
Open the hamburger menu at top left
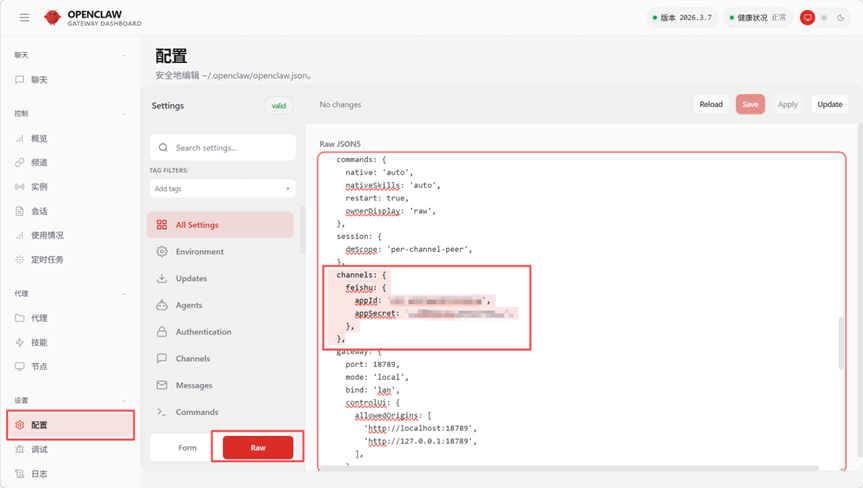(24, 18)
